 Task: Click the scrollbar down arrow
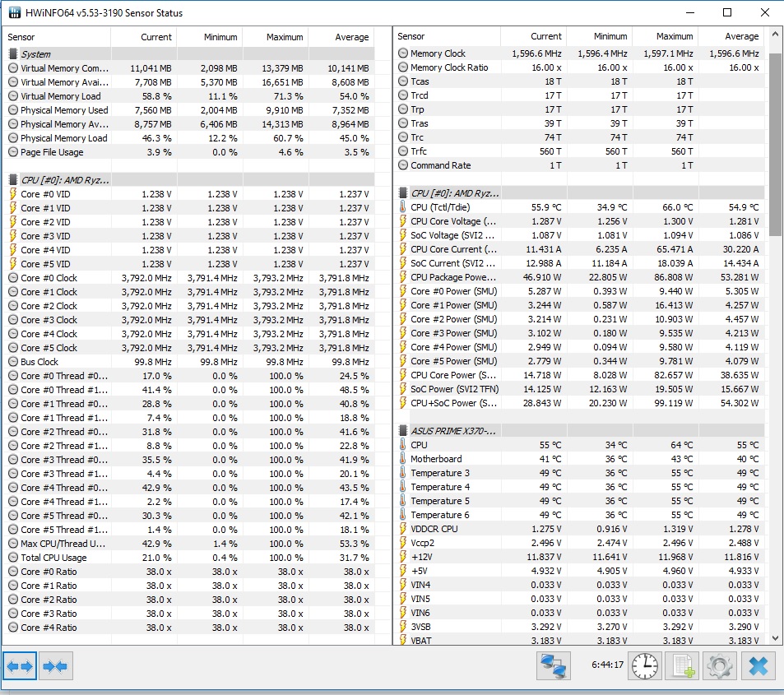point(774,638)
